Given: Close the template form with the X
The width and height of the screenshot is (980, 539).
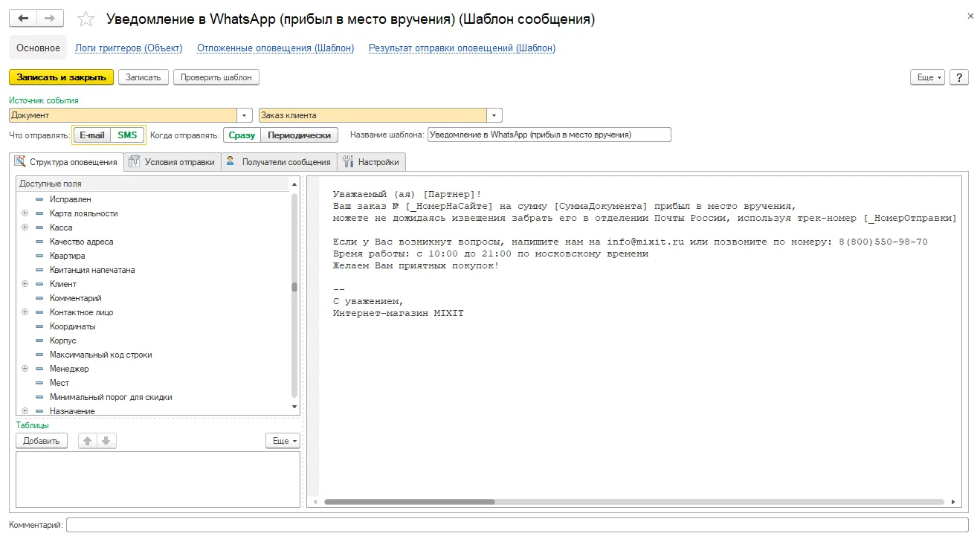Looking at the screenshot, I should pos(970,16).
